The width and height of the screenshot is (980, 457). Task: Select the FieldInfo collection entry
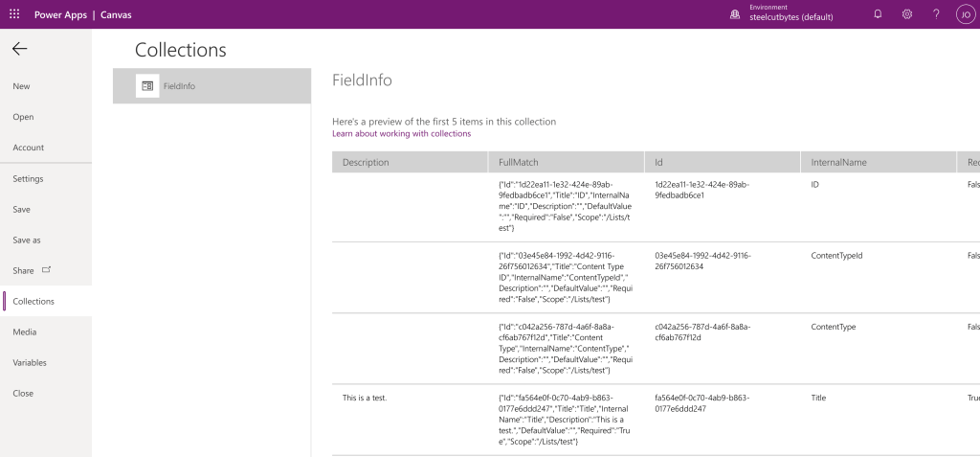click(212, 86)
